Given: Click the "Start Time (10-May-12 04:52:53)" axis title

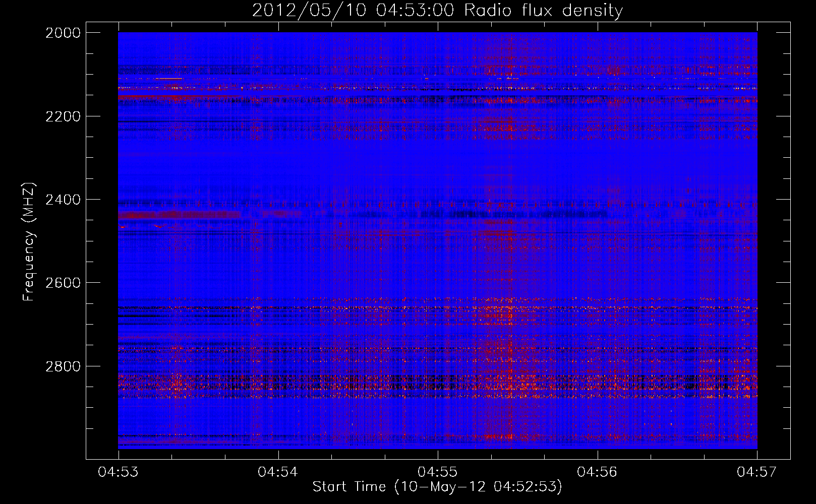Looking at the screenshot, I should [x=437, y=487].
